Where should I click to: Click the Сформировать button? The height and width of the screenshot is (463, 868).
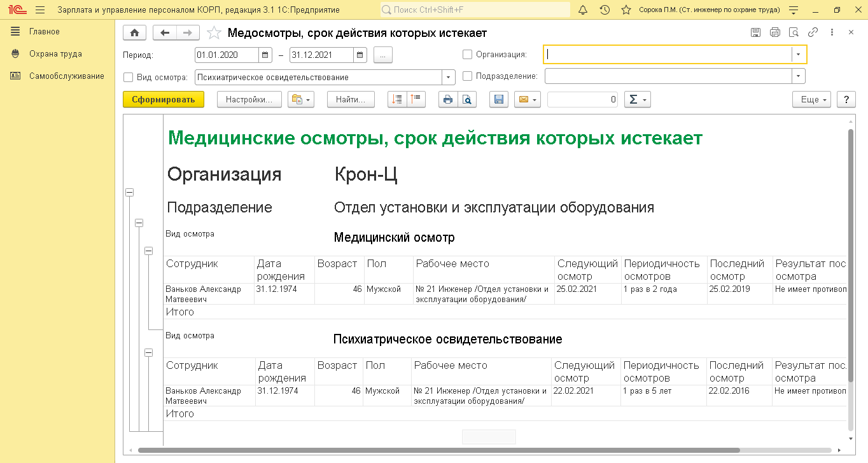pos(163,100)
